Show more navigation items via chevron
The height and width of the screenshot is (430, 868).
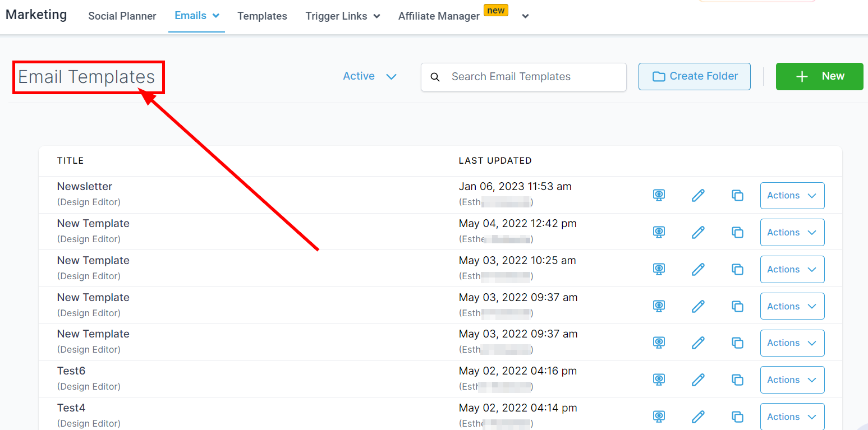coord(525,16)
